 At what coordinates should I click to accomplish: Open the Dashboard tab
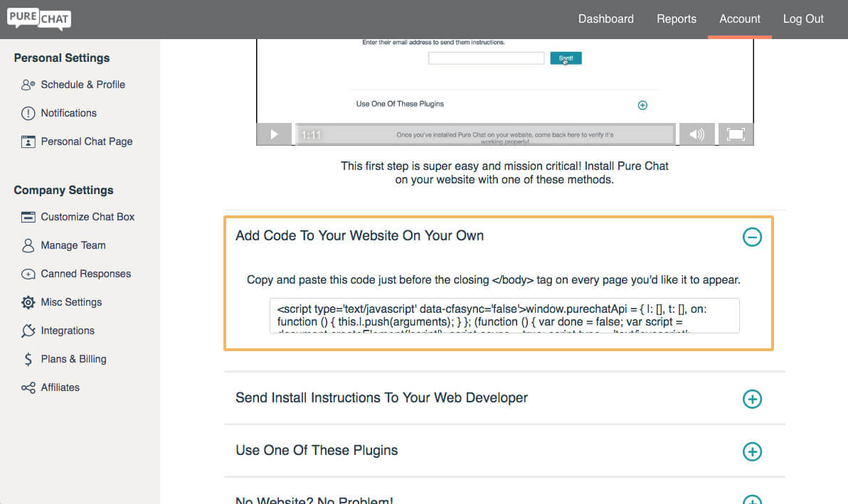coord(605,19)
